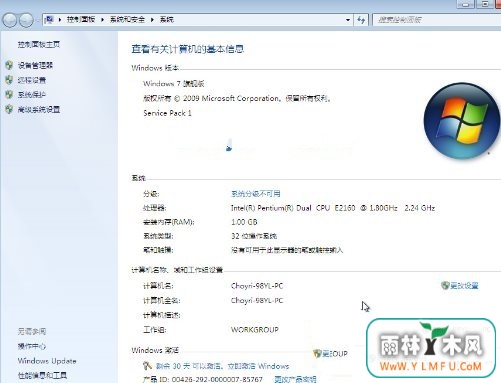Open 系统分级不可用 rating link
The image size is (501, 383).
pyautogui.click(x=256, y=193)
